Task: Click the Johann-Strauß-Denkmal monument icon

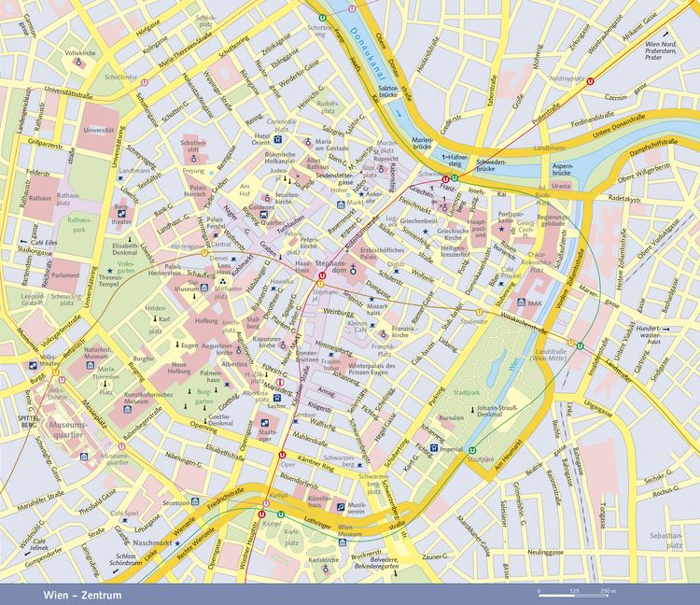Action: [472, 410]
